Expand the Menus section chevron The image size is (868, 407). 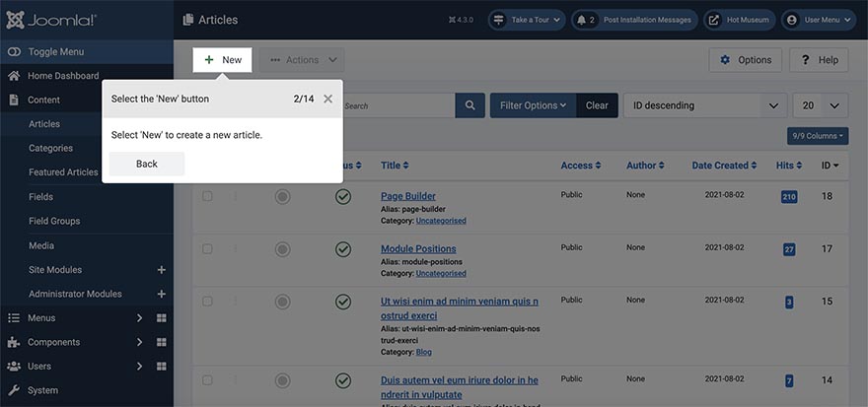139,318
